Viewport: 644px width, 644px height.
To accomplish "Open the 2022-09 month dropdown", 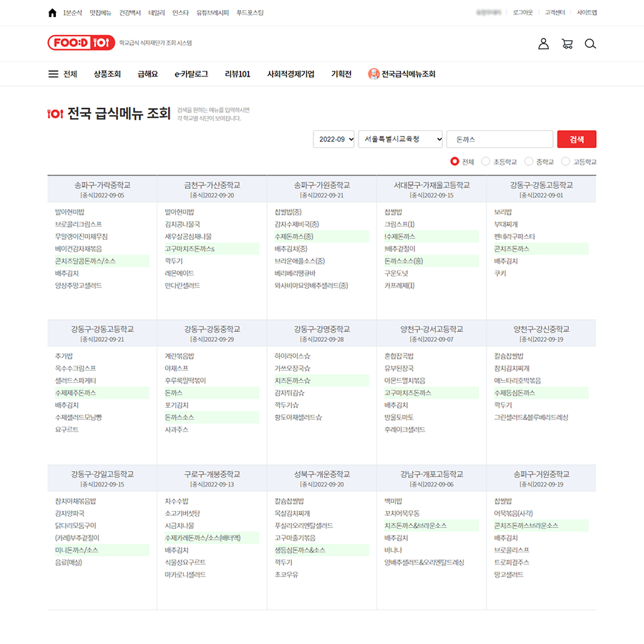I will point(333,140).
